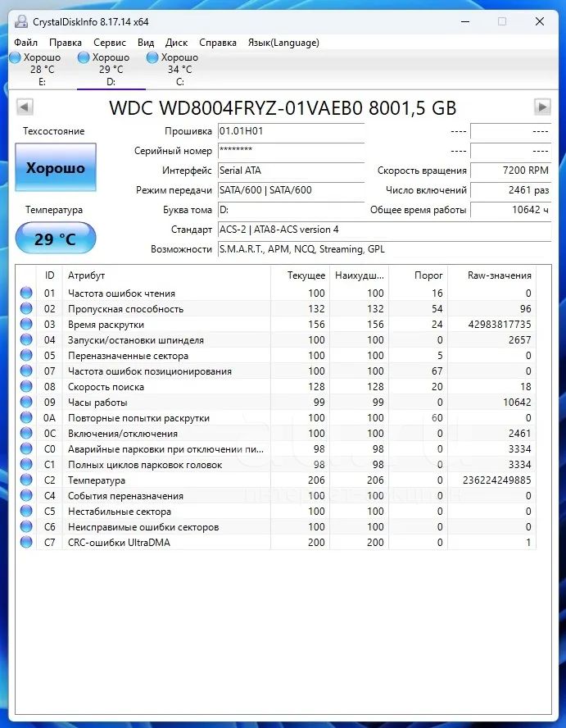Click the Техсостояние label
This screenshot has width=566, height=728.
(54, 131)
